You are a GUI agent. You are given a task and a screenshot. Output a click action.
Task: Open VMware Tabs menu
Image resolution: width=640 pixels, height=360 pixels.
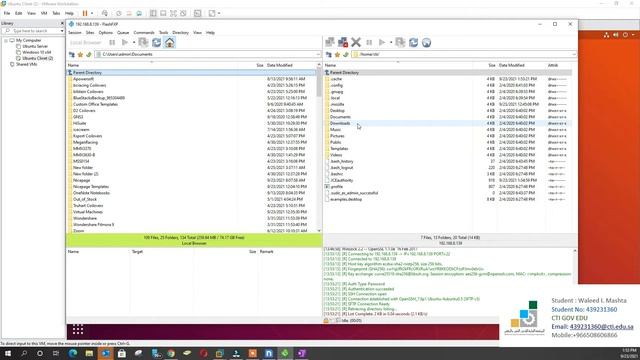pos(56,13)
